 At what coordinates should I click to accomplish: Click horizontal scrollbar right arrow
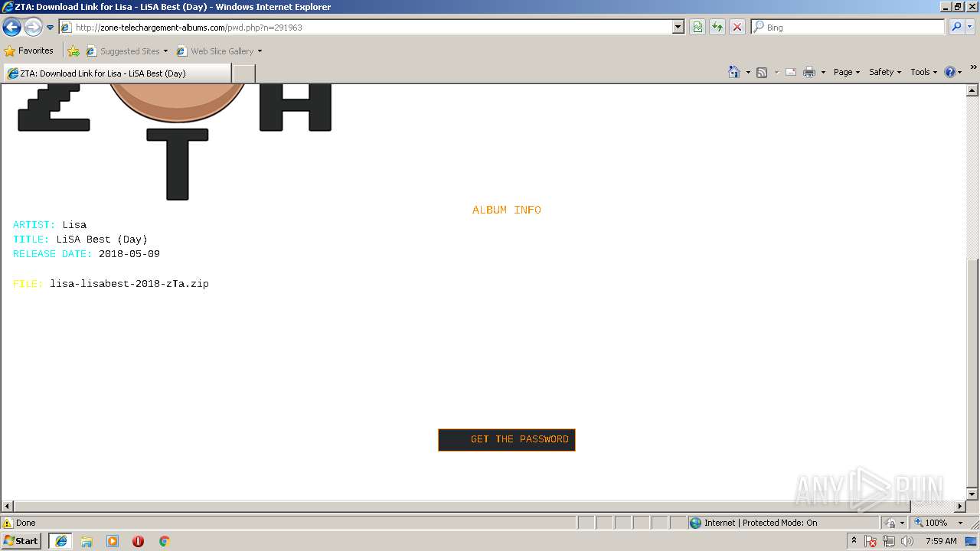[960, 507]
